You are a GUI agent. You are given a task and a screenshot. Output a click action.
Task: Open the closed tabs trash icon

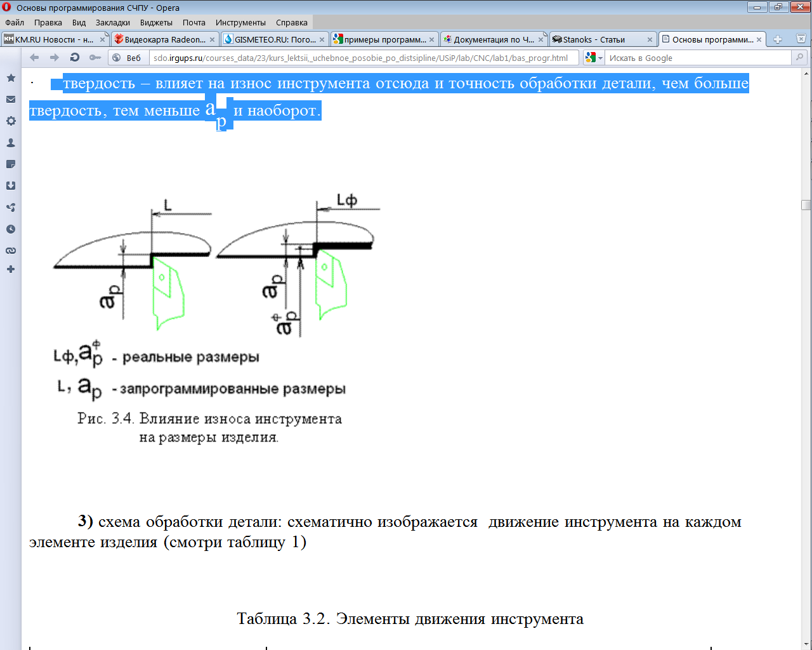801,39
